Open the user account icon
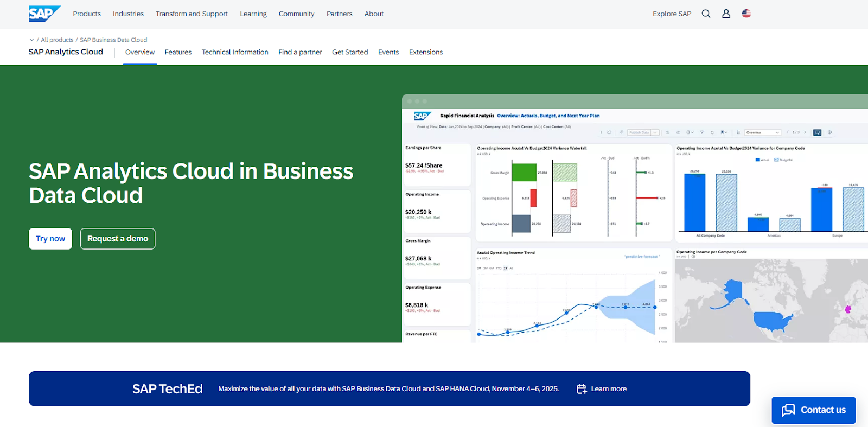The image size is (868, 427). click(726, 14)
